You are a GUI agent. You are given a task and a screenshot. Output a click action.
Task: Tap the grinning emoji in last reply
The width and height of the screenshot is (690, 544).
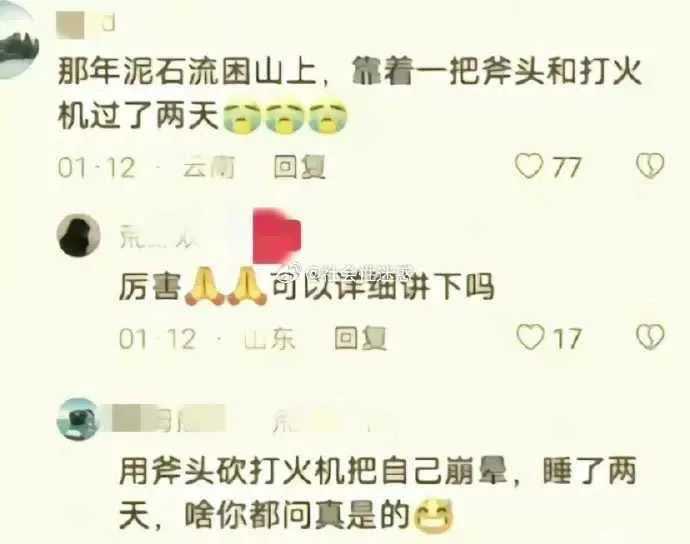pyautogui.click(x=434, y=515)
